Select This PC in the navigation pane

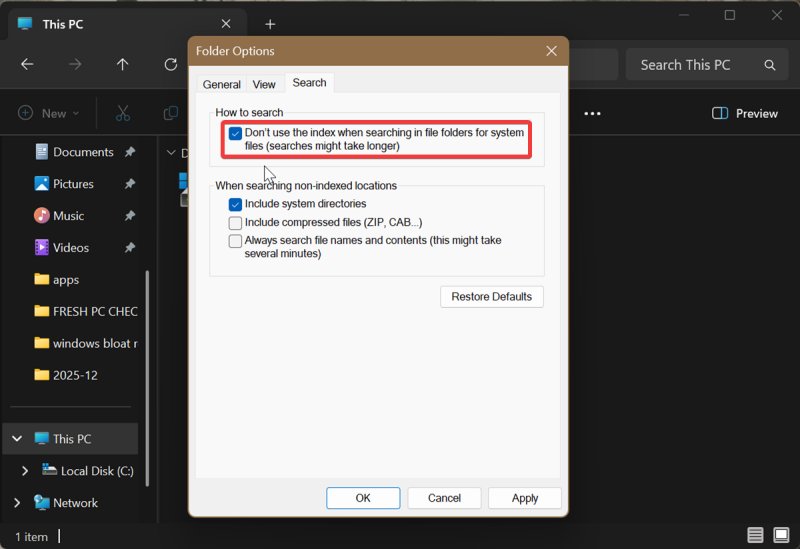point(70,438)
